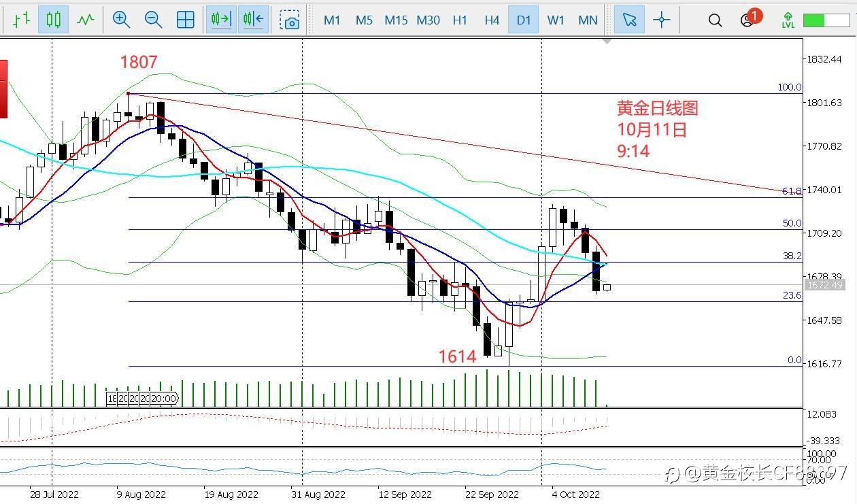
Task: Toggle auto scroll to latest bar
Action: coord(221,20)
